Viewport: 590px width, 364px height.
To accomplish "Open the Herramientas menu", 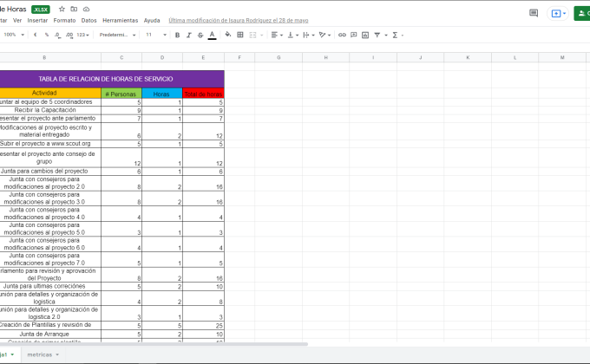I will (120, 20).
